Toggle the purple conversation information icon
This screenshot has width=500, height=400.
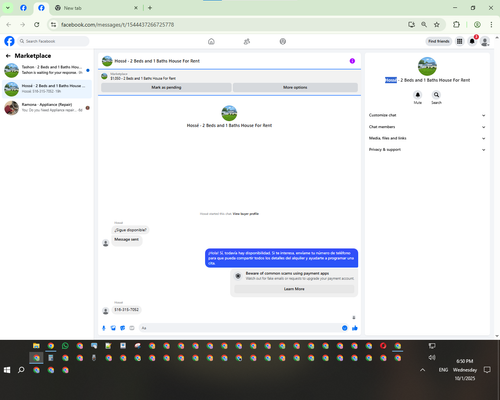pos(352,61)
